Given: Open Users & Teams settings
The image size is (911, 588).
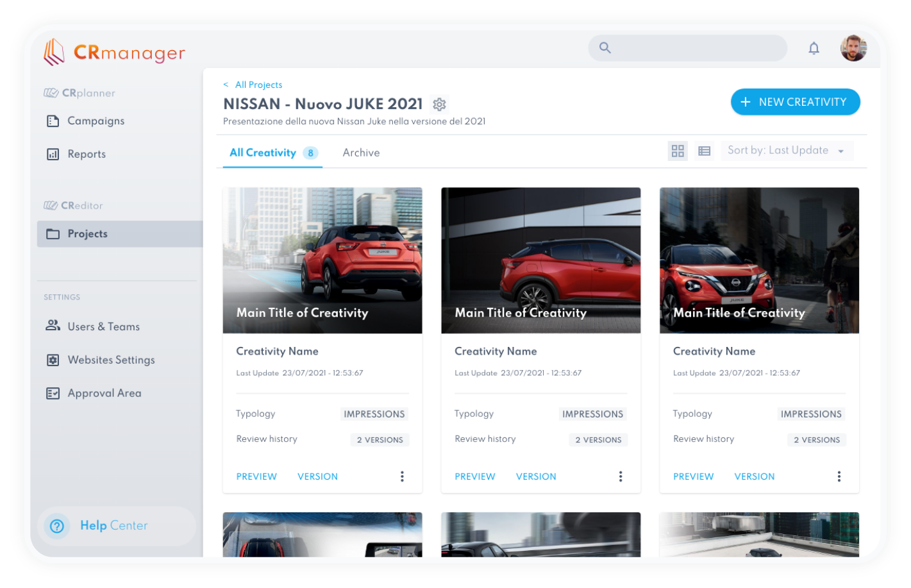Looking at the screenshot, I should (x=103, y=326).
